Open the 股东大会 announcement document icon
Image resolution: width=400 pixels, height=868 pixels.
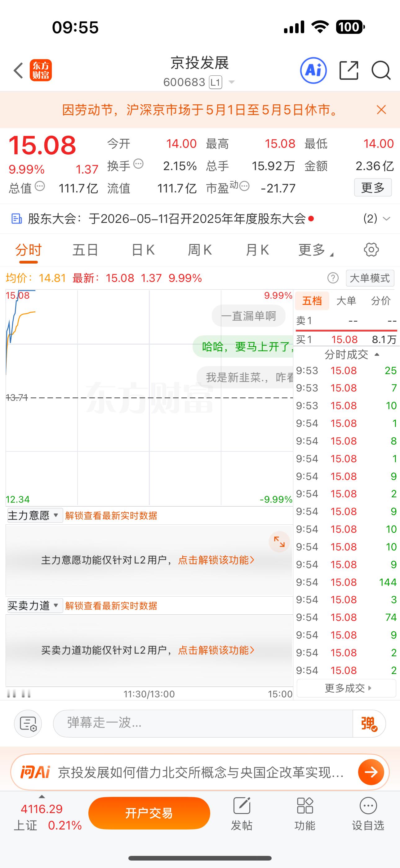(x=16, y=219)
